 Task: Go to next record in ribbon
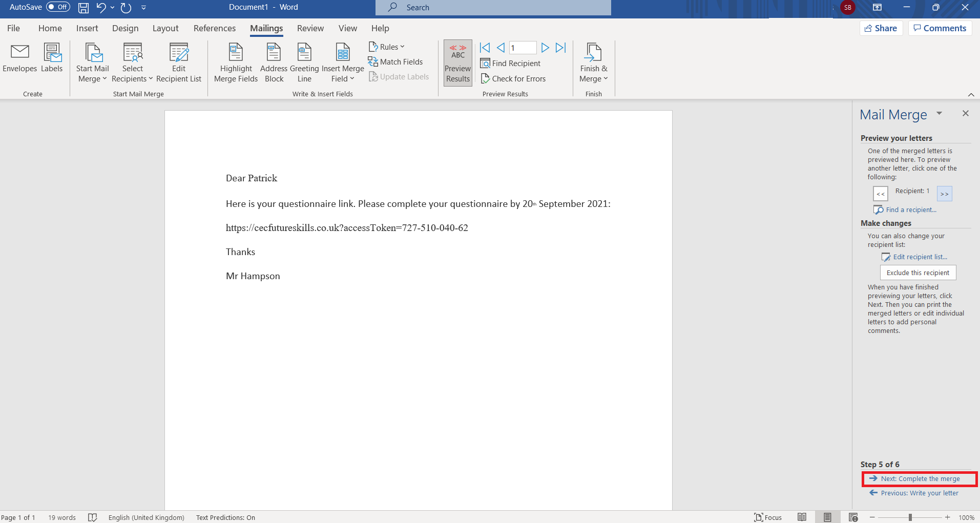[x=545, y=48]
